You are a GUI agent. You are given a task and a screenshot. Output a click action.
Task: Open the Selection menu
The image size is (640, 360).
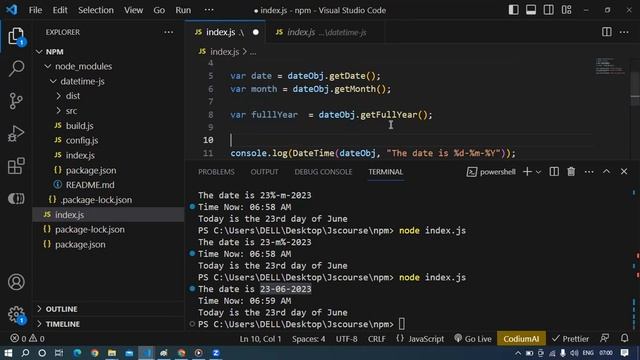96,10
